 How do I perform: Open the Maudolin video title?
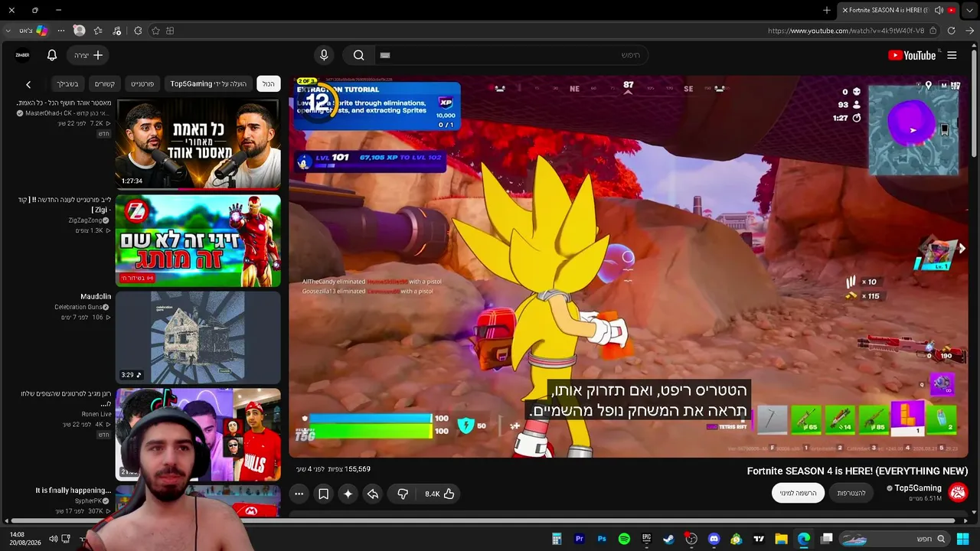click(96, 296)
